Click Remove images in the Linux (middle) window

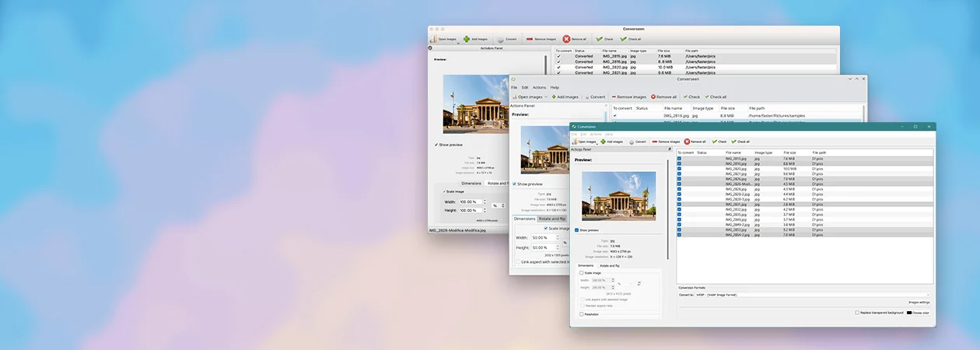pyautogui.click(x=629, y=96)
